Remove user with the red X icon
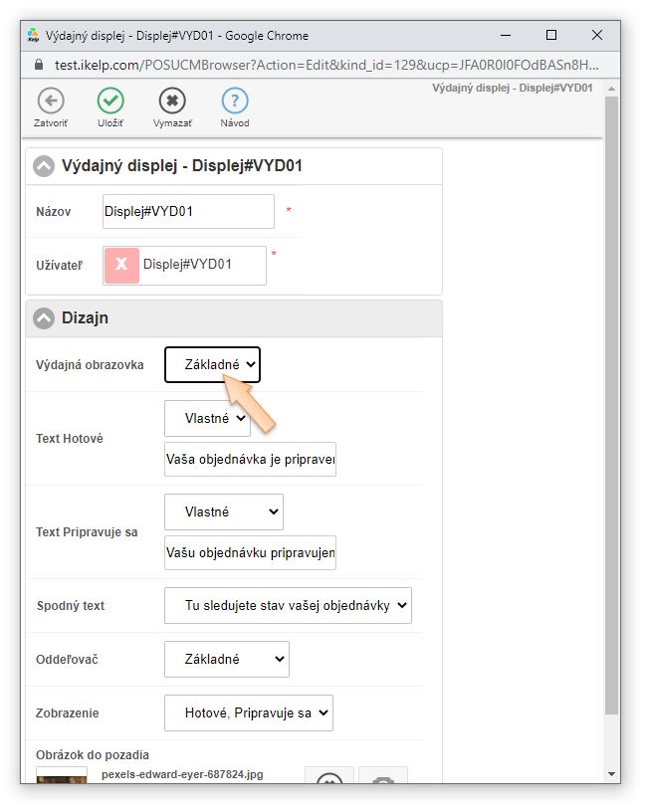This screenshot has height=812, width=646. click(x=121, y=265)
